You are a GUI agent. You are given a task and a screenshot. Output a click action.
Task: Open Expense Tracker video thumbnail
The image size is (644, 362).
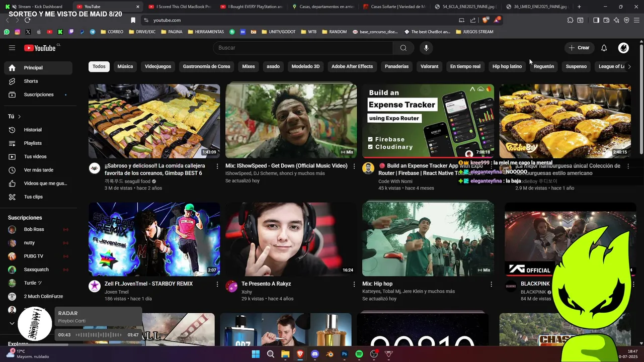[x=428, y=121]
